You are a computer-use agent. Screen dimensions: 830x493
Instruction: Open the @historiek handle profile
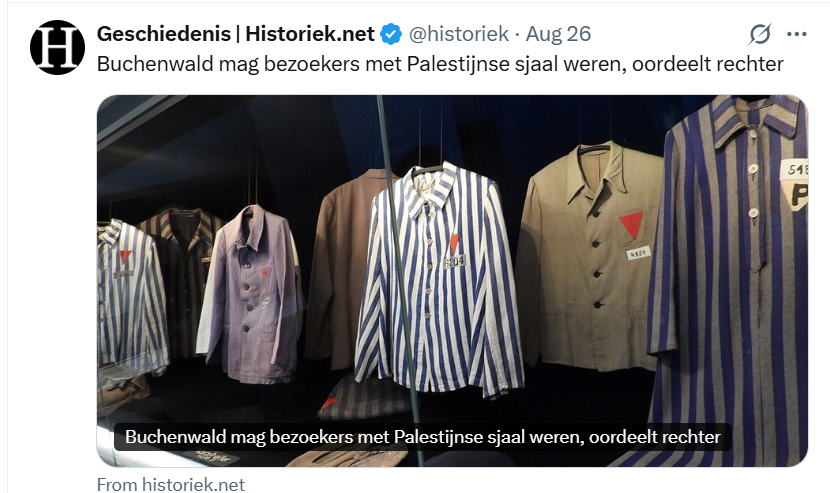tap(459, 34)
